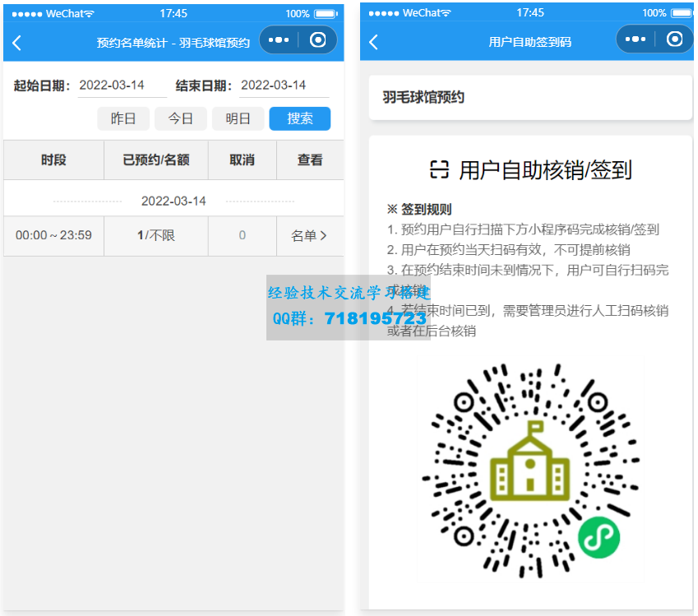
Task: Tap WiFi signal icon on 预约名单统计 status bar
Action: pos(90,14)
